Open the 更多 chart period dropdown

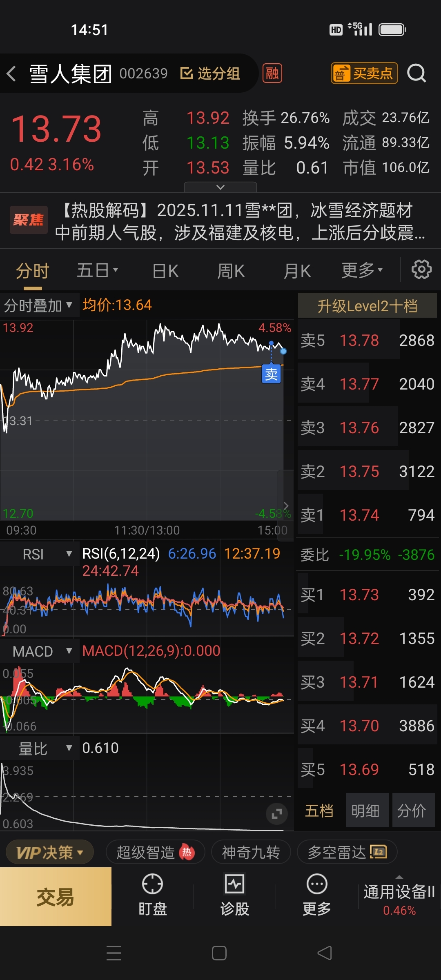pos(362,270)
